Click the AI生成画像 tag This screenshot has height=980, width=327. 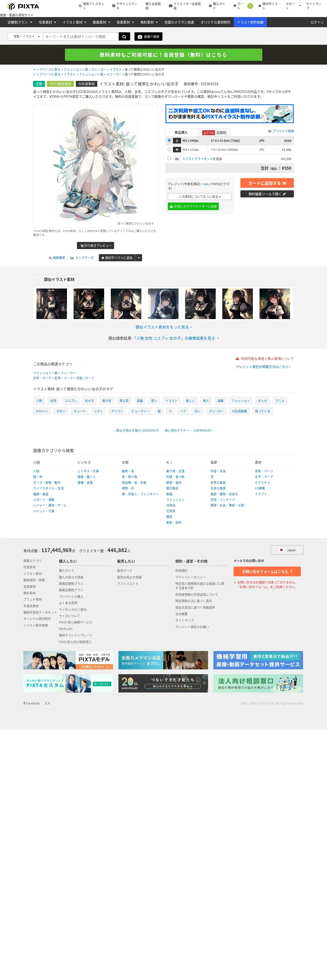tap(239, 411)
